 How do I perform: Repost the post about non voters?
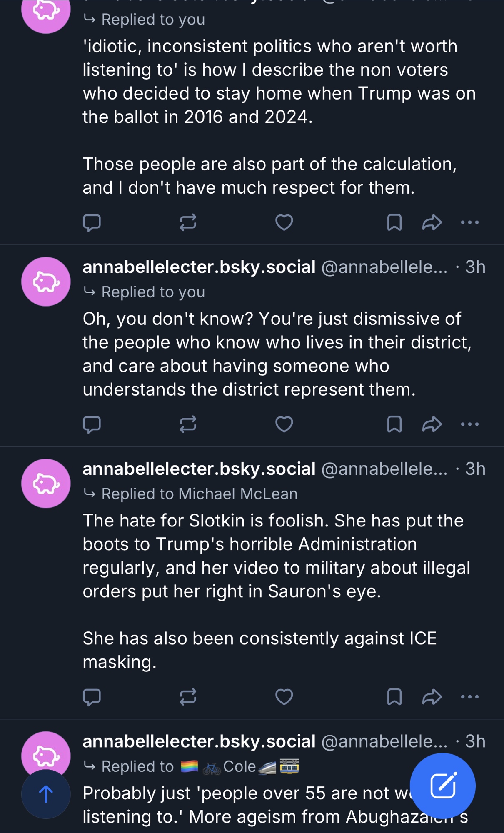click(188, 222)
